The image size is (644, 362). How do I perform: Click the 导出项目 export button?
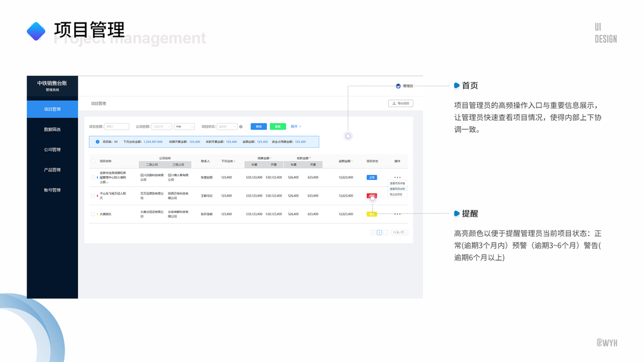tap(400, 103)
